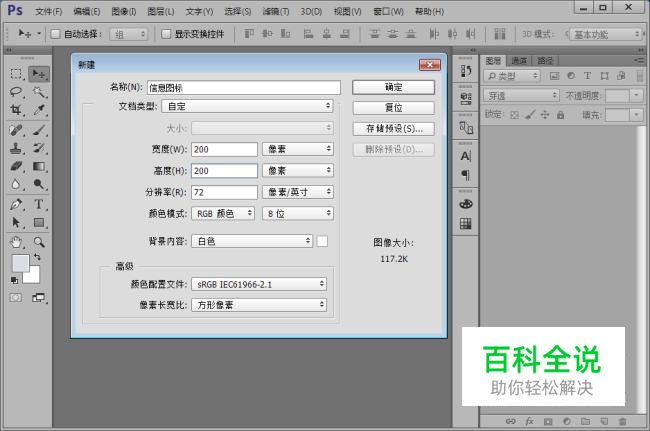650x431 pixels.
Task: Toggle lock position in Layers panel
Action: [x=545, y=115]
